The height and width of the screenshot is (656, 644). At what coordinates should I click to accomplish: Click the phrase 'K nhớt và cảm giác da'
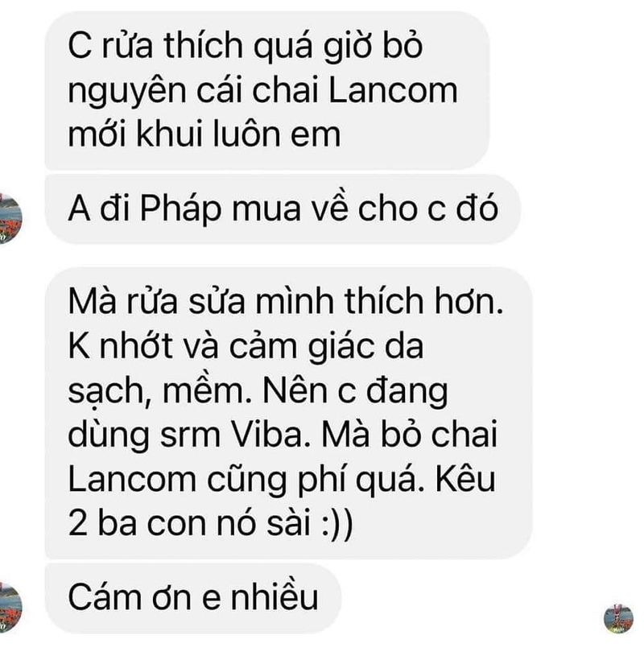pos(246,347)
